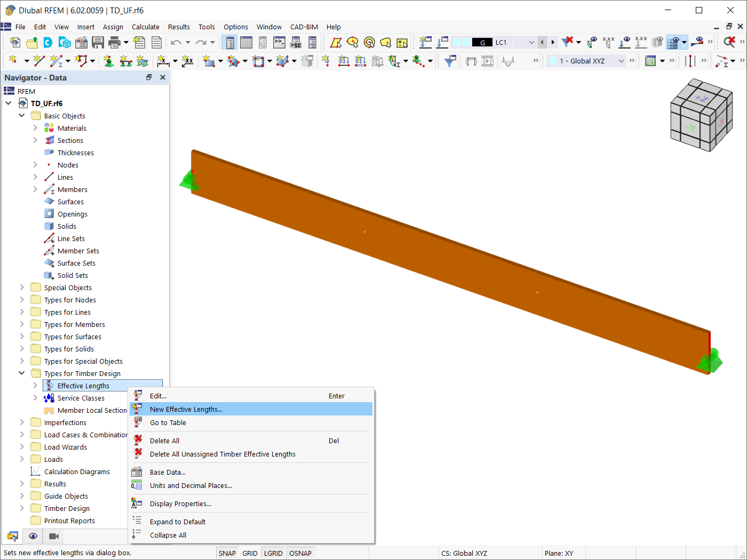The width and height of the screenshot is (747, 560).
Task: Click the camera views icon in navigator footer
Action: [54, 536]
